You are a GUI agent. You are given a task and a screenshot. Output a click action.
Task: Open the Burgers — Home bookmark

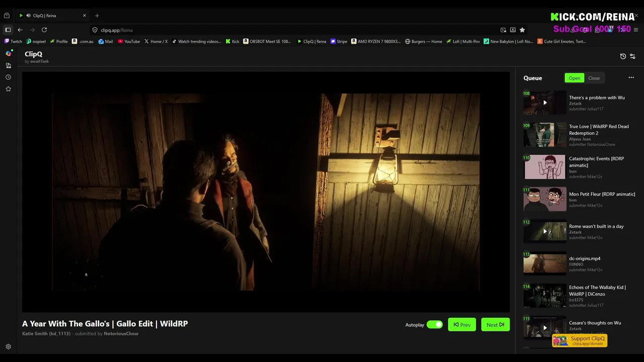click(x=424, y=41)
